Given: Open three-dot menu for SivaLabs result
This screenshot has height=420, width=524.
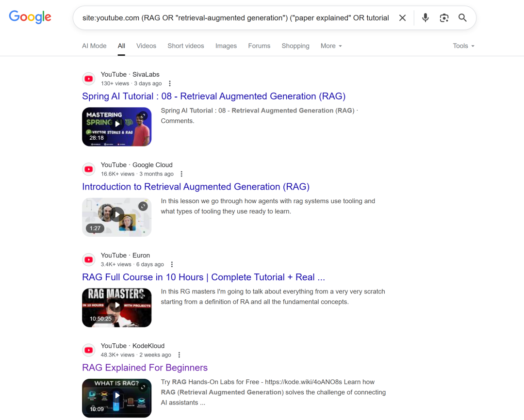Looking at the screenshot, I should (170, 83).
